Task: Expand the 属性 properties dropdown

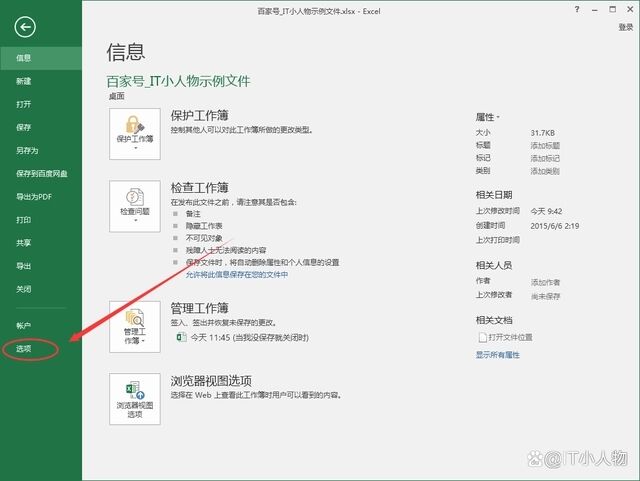Action: click(487, 117)
